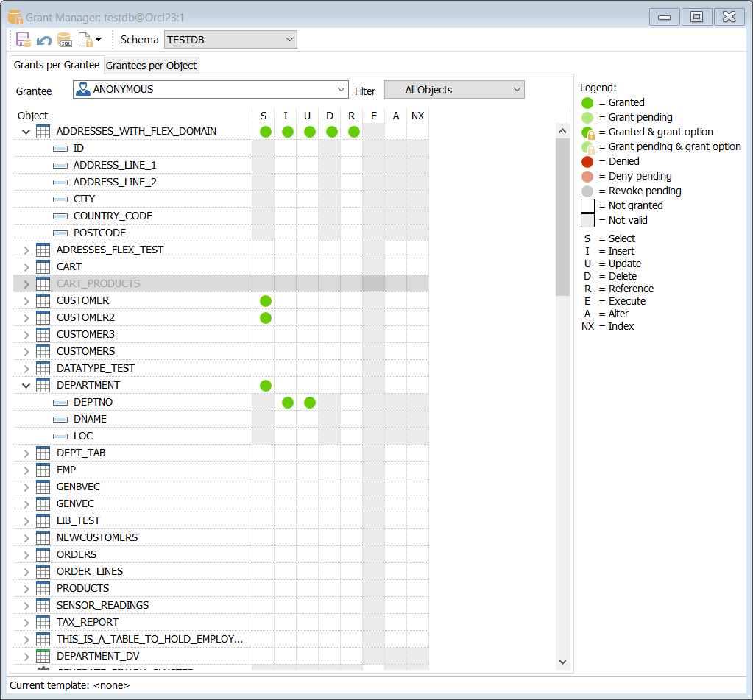Click the column icon beside DEPTNO
753x700 pixels.
pos(59,402)
